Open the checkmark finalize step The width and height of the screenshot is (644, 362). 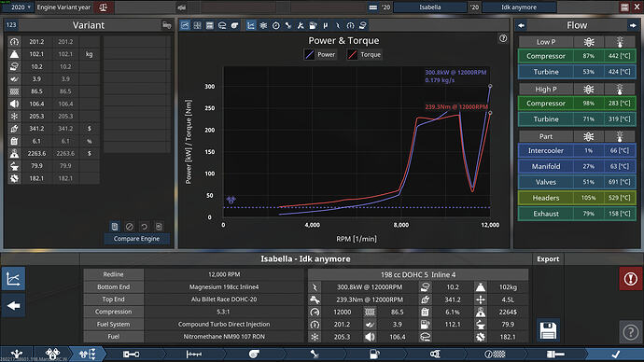pos(615,355)
